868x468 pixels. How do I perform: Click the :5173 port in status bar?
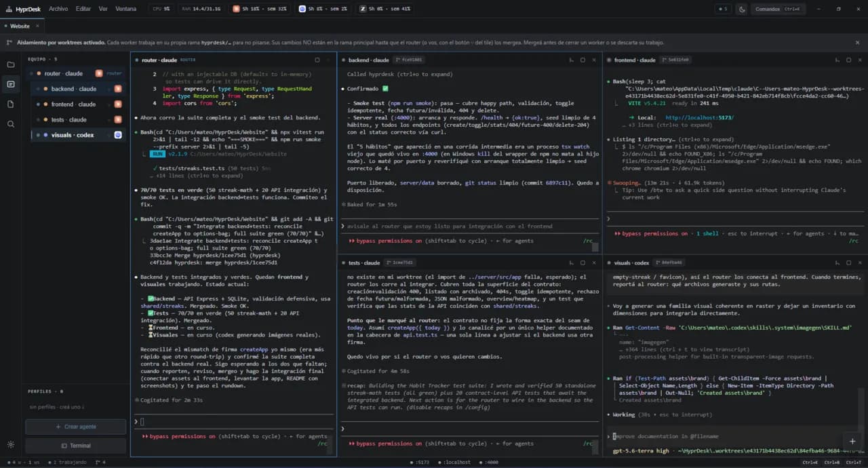(420, 462)
